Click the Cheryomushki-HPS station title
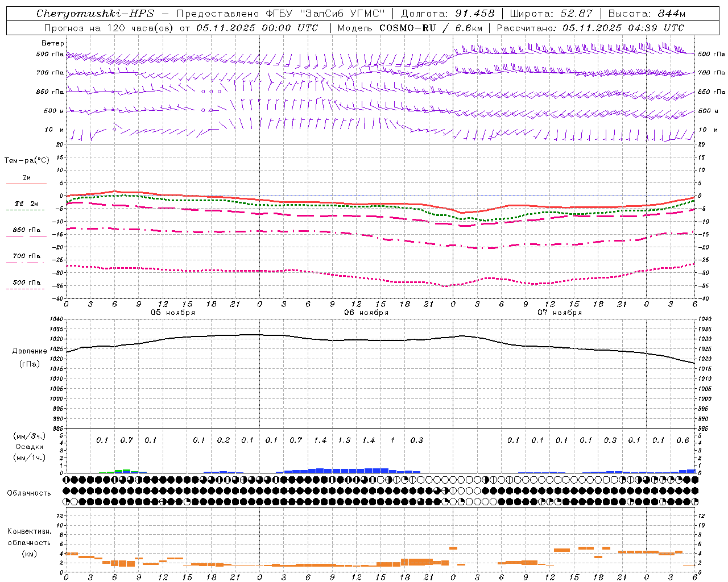Image resolution: width=728 pixels, height=582 pixels. pos(96,14)
